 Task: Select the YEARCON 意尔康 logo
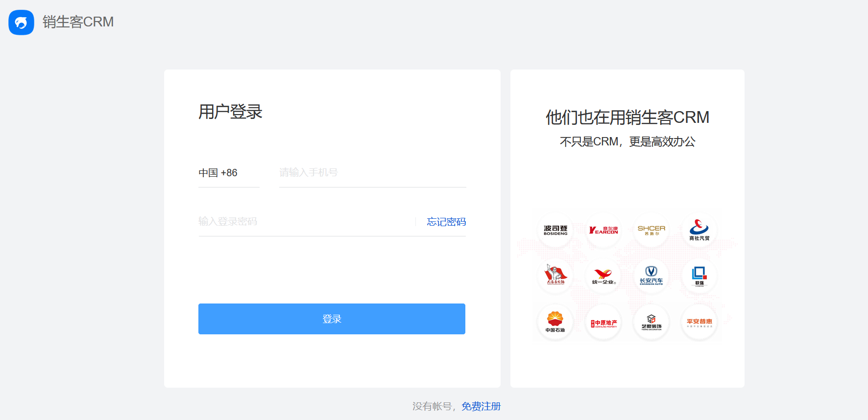pos(603,230)
